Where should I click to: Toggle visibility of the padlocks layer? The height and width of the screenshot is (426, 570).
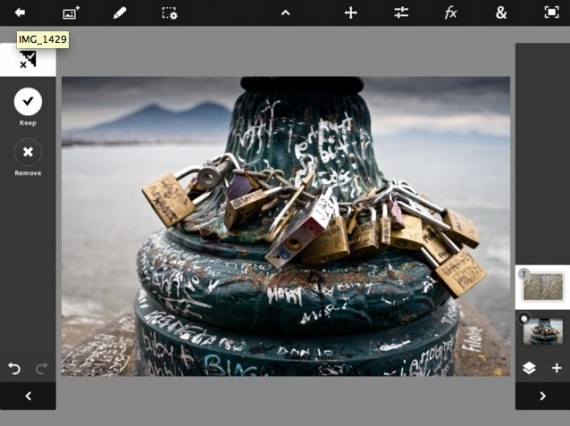click(524, 319)
